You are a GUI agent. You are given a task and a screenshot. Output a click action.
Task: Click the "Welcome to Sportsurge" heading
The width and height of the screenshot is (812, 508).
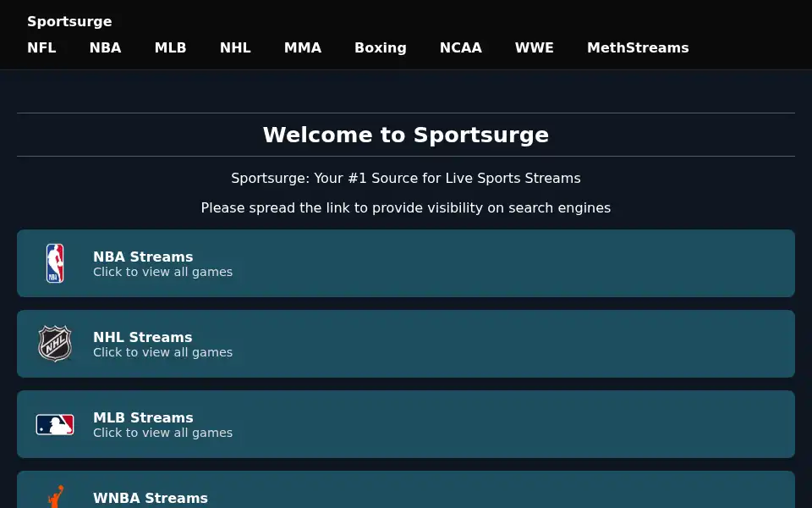pyautogui.click(x=405, y=135)
